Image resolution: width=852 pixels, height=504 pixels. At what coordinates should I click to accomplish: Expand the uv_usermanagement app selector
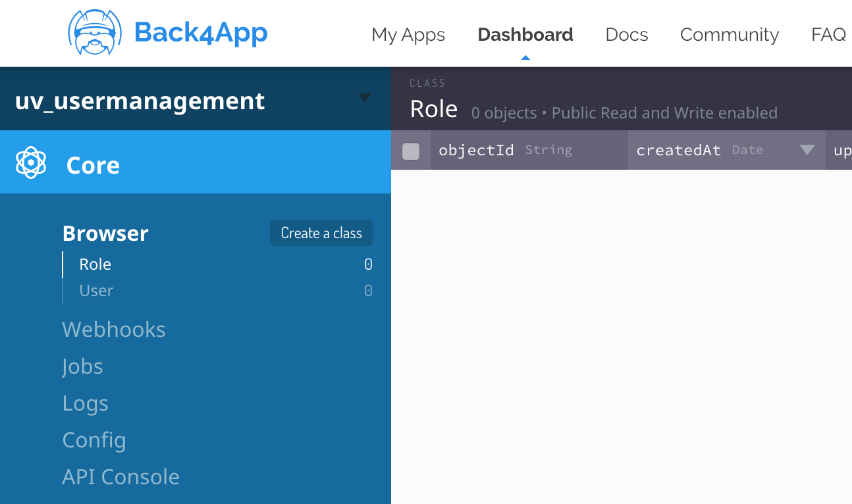196,99
